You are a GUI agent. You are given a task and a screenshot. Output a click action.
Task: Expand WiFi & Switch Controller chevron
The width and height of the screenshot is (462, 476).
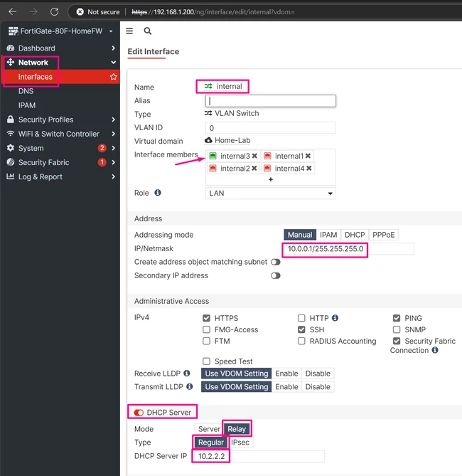pyautogui.click(x=113, y=134)
